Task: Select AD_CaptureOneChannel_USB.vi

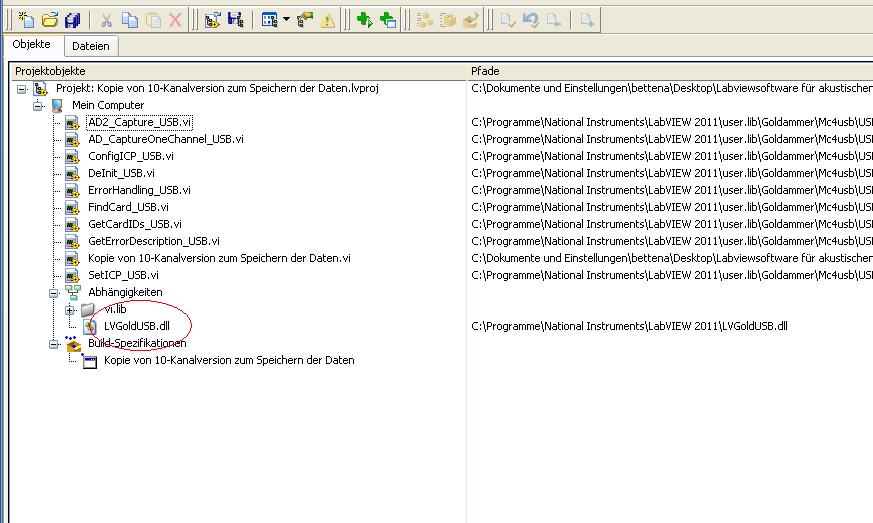Action: (166, 139)
